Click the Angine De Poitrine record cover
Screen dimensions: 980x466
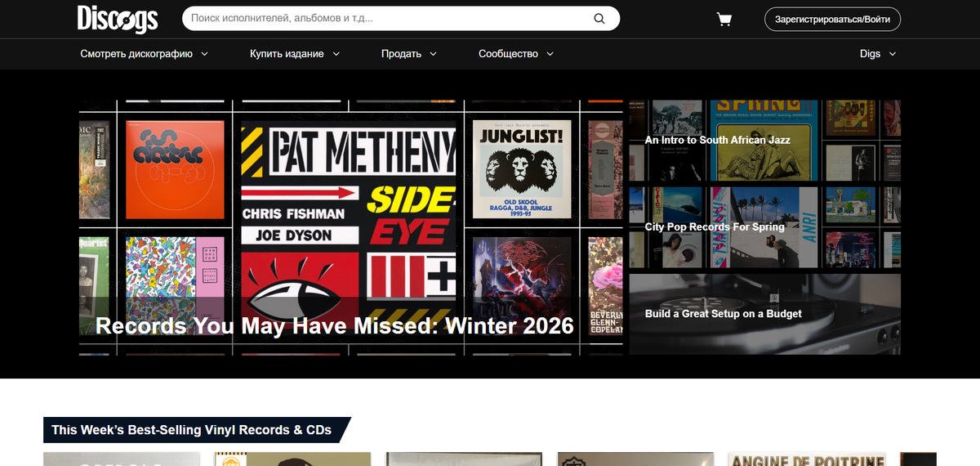pos(807,459)
